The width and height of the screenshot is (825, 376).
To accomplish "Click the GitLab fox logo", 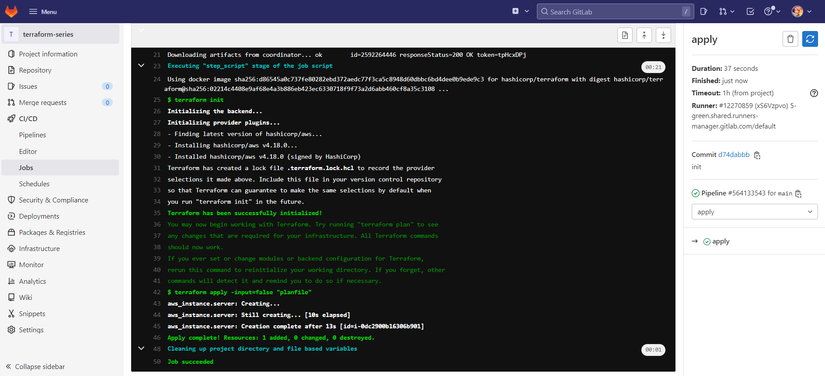I will tap(11, 11).
